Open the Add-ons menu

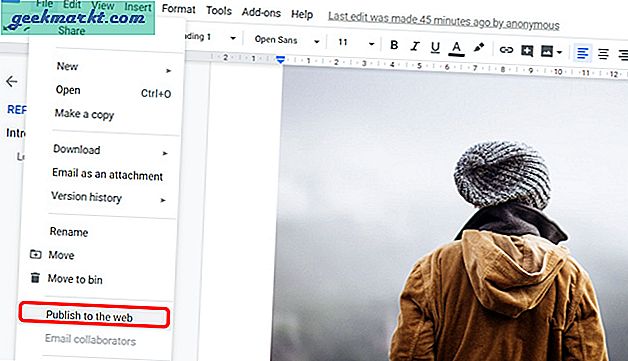tap(261, 12)
